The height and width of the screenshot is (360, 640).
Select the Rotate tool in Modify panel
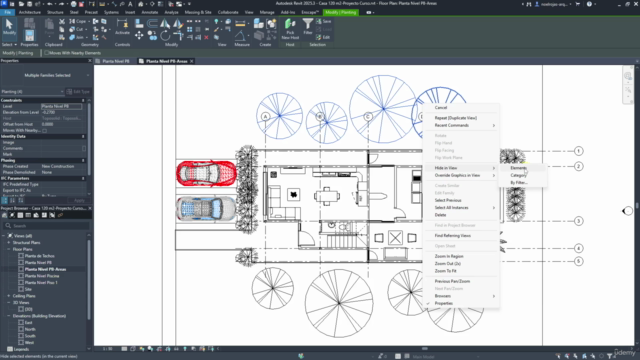[165, 36]
